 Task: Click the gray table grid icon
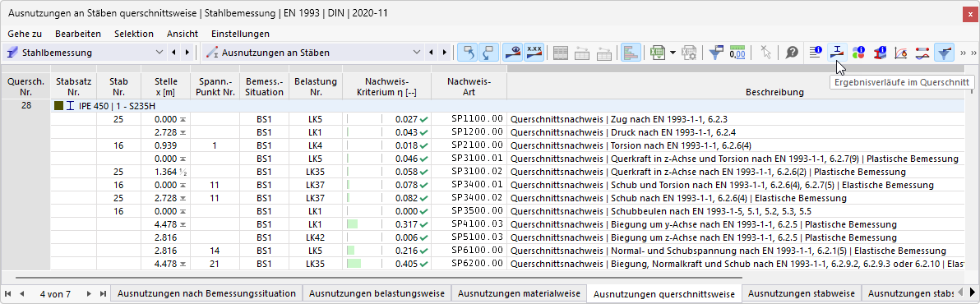pos(562,53)
